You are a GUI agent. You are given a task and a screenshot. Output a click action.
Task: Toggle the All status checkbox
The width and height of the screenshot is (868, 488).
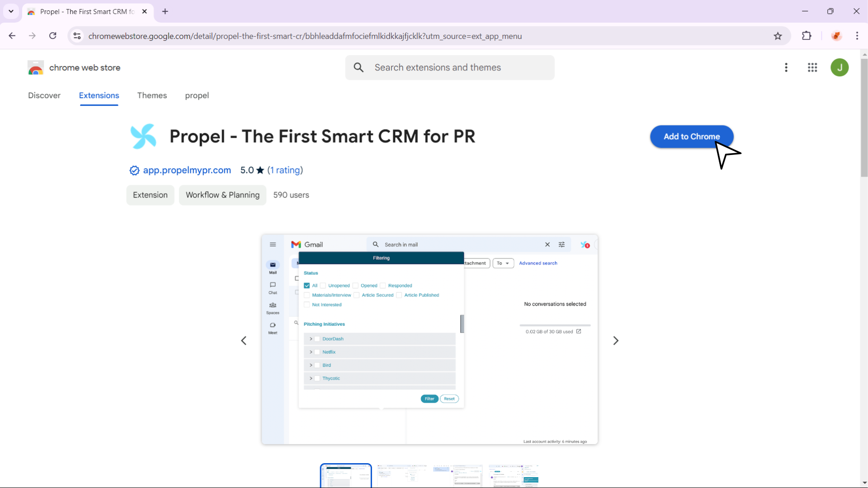pyautogui.click(x=307, y=286)
